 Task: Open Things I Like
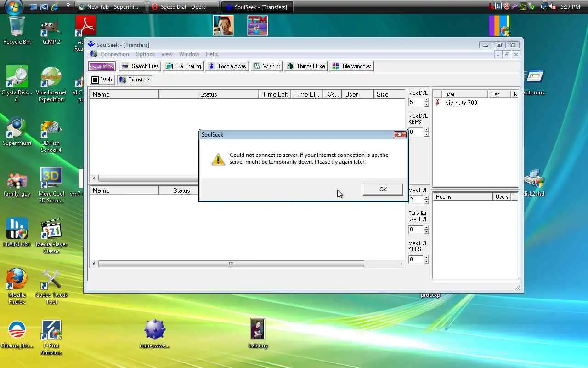(x=305, y=66)
